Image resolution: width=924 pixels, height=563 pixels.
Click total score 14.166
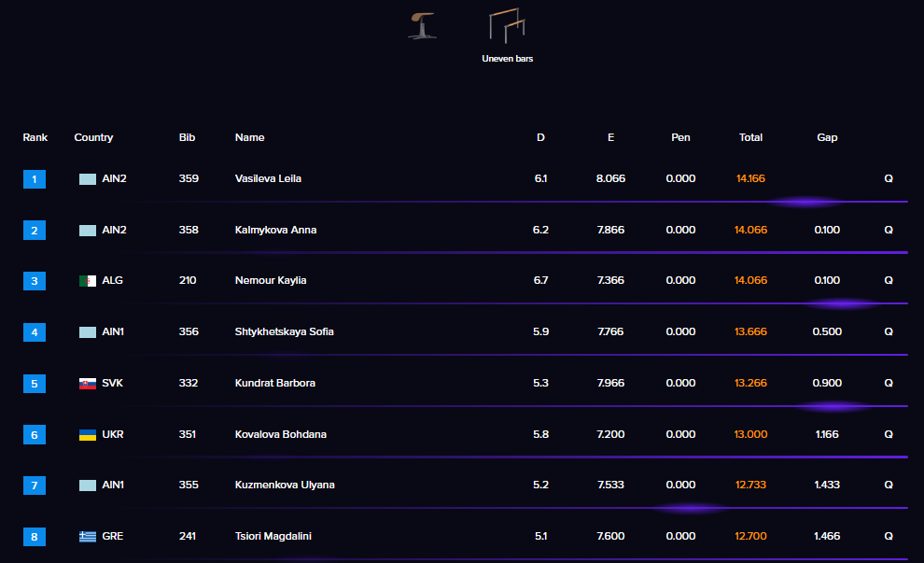pyautogui.click(x=750, y=178)
